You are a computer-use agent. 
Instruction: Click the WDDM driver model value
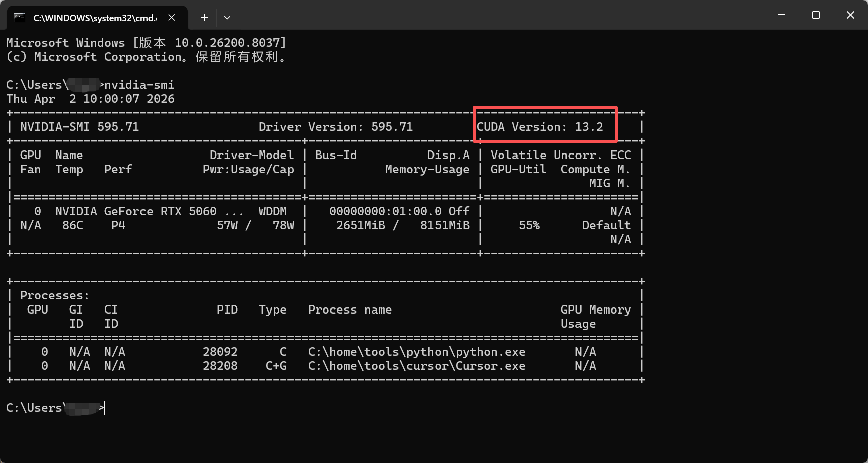273,211
